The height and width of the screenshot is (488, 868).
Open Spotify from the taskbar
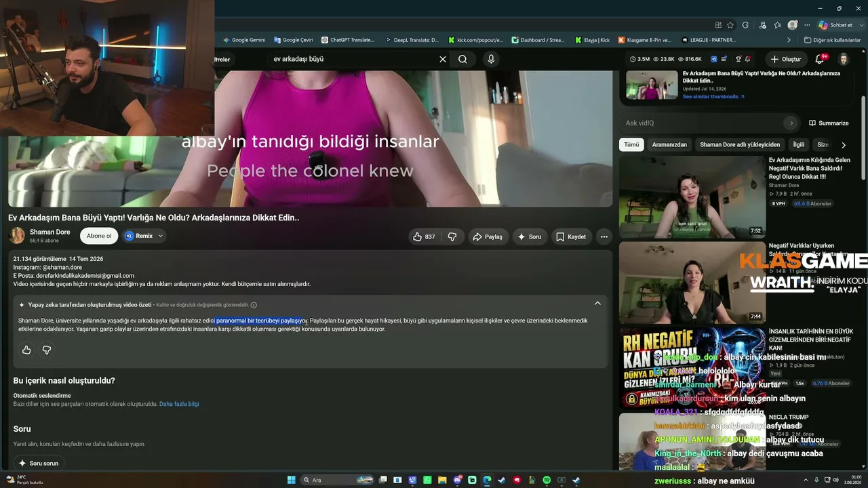[x=547, y=480]
